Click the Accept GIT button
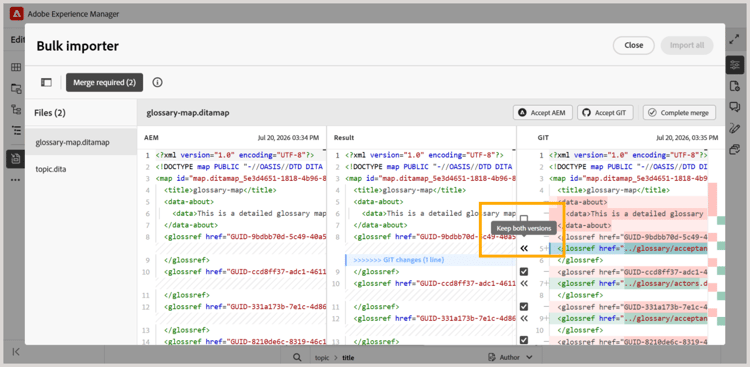750x367 pixels. coord(606,113)
